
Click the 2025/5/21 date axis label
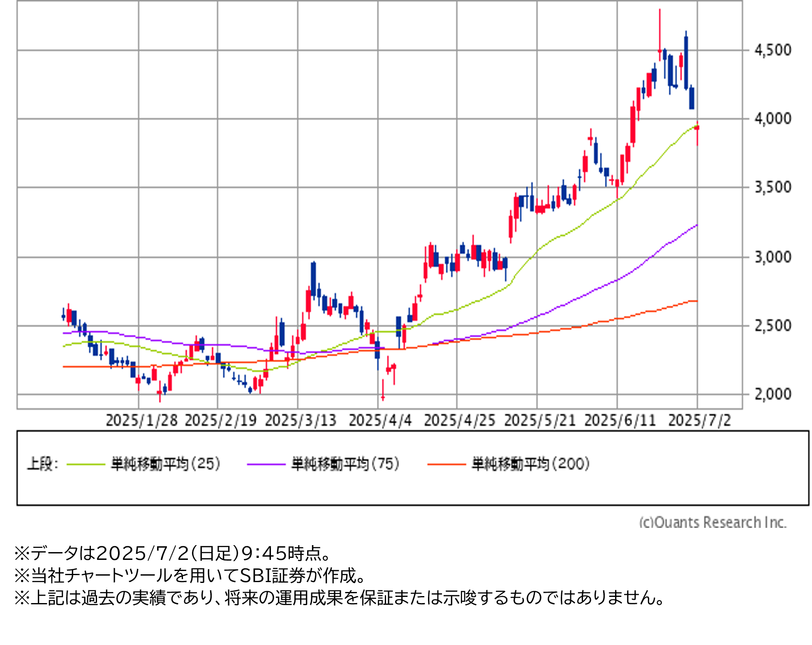pos(539,421)
